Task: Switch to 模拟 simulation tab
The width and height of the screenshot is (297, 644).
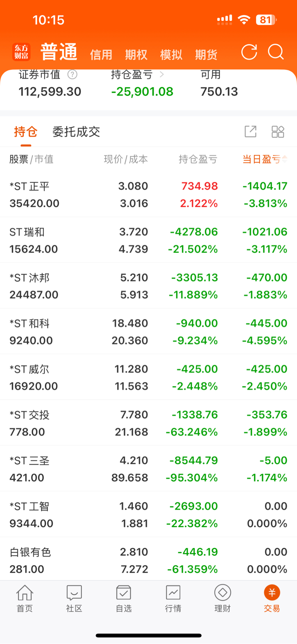Action: click(x=171, y=55)
